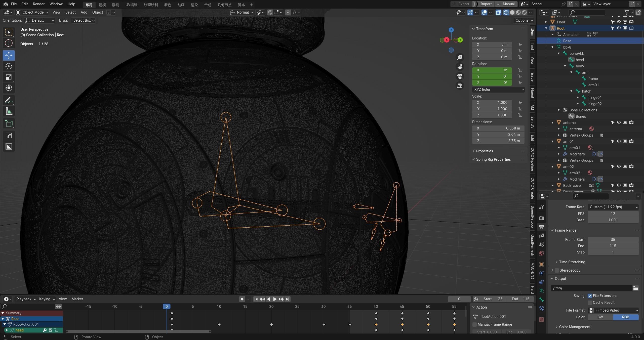Click the pan view hand icon
This screenshot has height=340, width=644.
coord(460,67)
